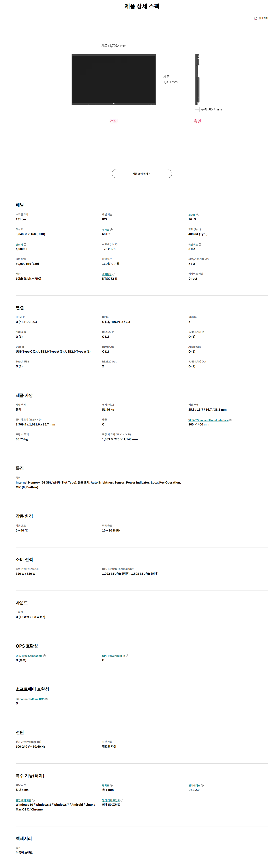Click the front view monitor image
Viewport: 272px width, 868px height.
(x=114, y=79)
